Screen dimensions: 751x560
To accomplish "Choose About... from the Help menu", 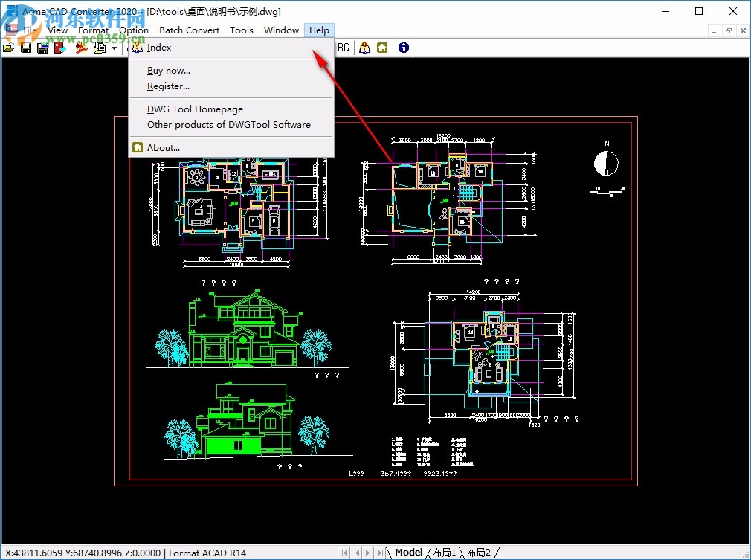I will pos(231,147).
